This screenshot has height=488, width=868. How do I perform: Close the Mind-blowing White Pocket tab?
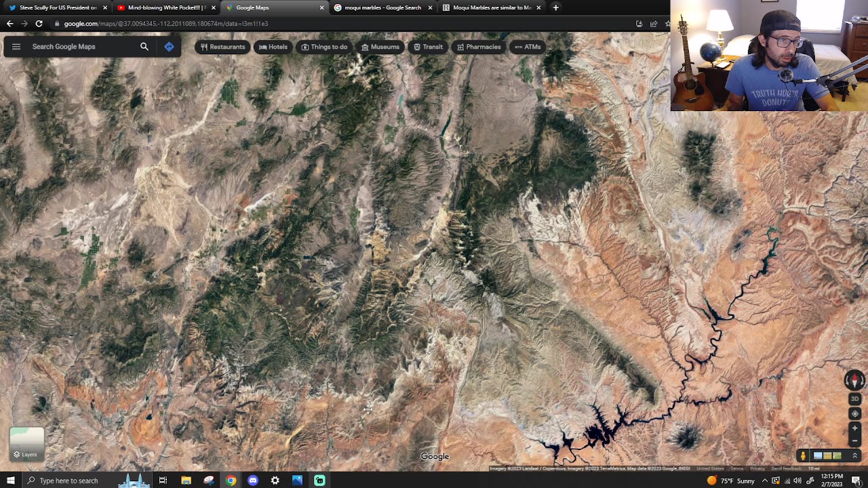pyautogui.click(x=214, y=7)
